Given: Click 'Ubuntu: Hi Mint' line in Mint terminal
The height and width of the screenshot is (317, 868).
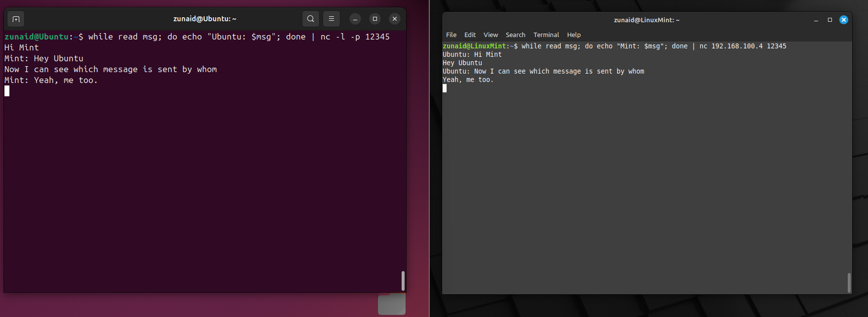Looking at the screenshot, I should click(x=472, y=55).
